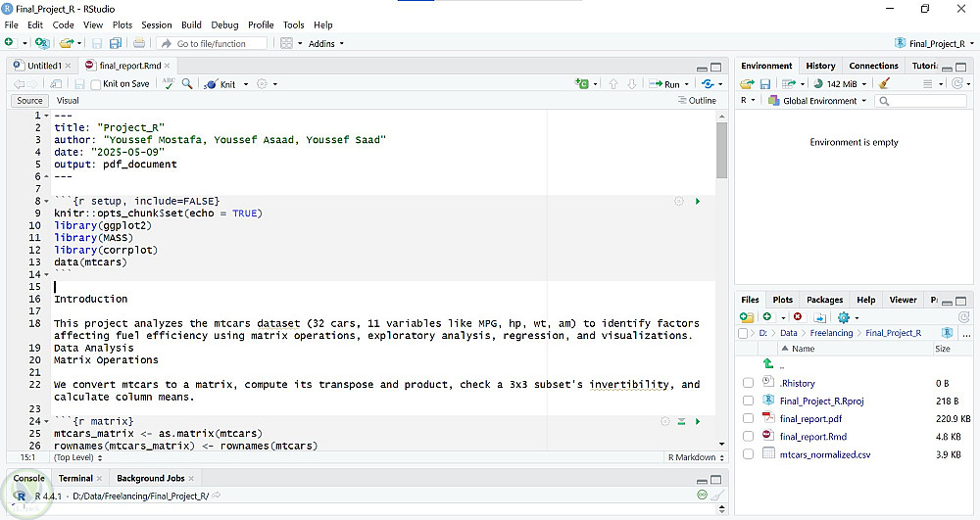The height and width of the screenshot is (520, 980).
Task: Open mtcars_normalized.csv file link
Action: (x=825, y=454)
